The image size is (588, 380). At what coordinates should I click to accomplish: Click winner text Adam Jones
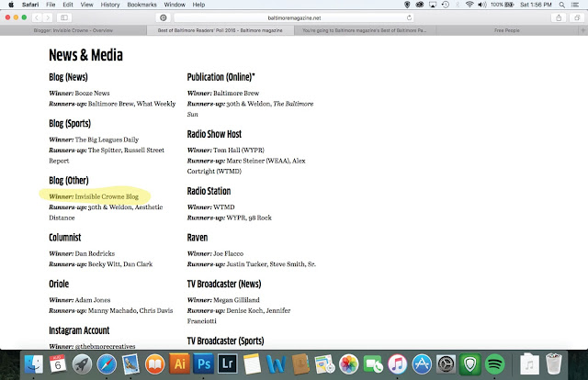(93, 300)
